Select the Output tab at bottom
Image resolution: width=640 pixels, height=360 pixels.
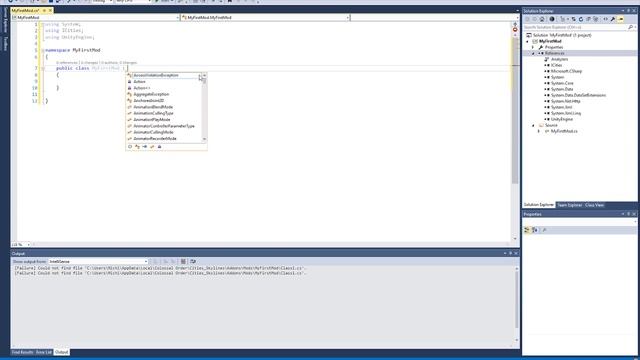[62, 352]
